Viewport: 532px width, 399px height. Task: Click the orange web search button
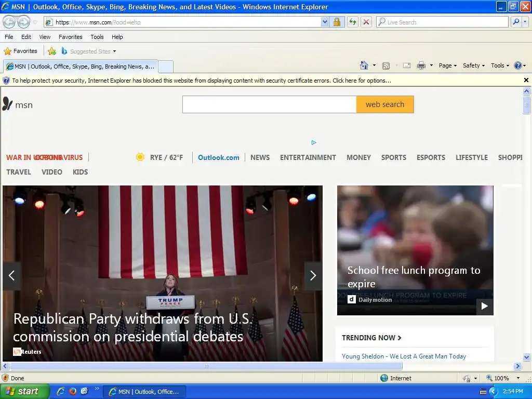(x=385, y=104)
